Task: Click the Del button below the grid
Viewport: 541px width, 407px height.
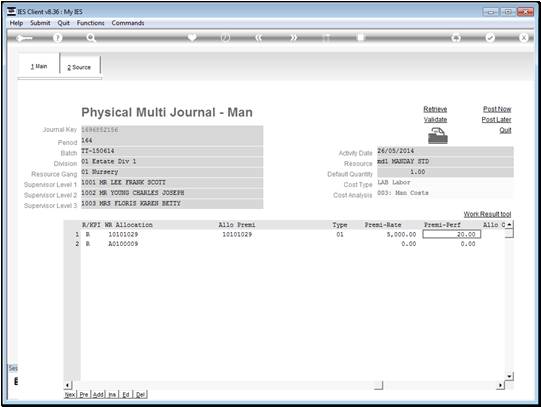Action: [140, 395]
